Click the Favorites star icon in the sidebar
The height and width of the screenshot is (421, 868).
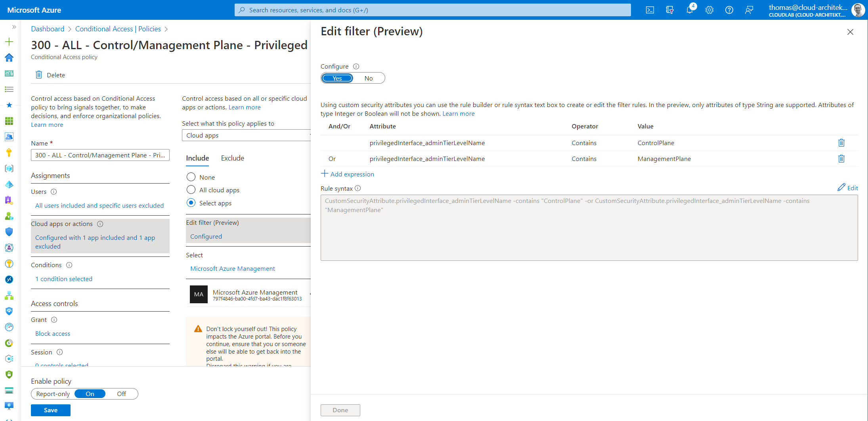click(x=9, y=105)
